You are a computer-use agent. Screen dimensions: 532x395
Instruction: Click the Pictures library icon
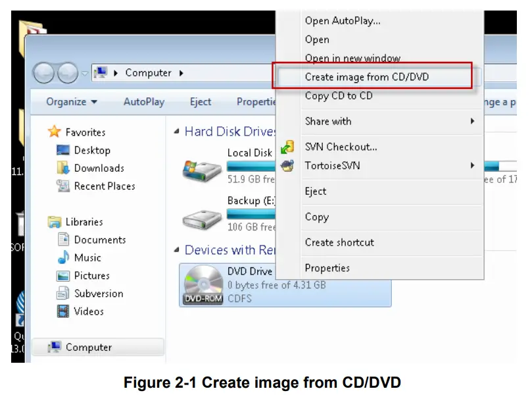coord(63,275)
